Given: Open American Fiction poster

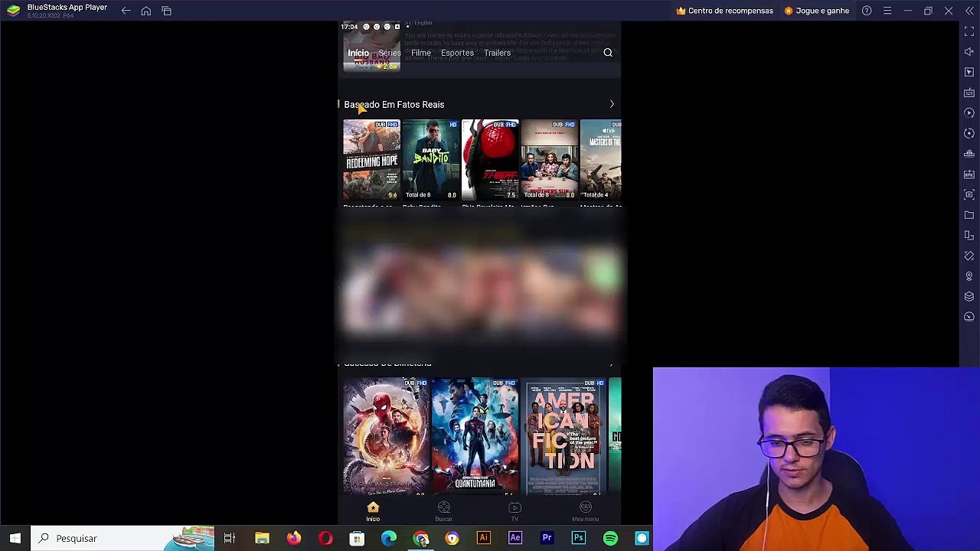Looking at the screenshot, I should [x=563, y=436].
